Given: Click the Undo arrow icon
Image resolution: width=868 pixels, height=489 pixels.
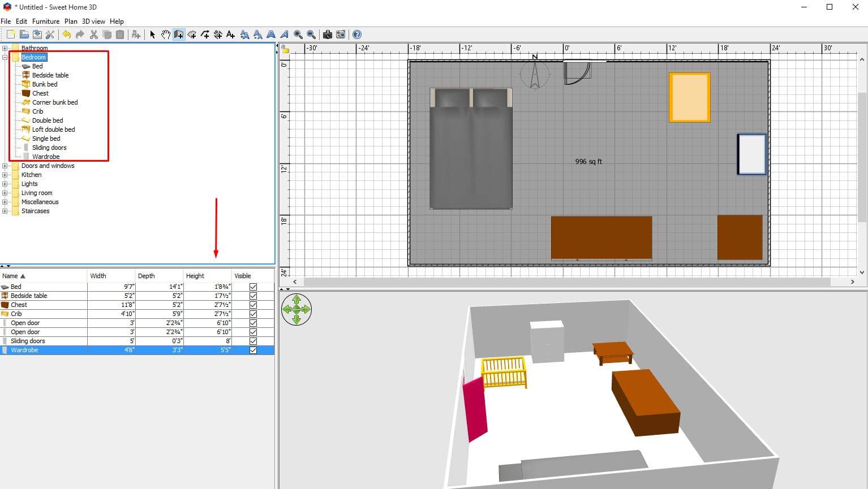Looking at the screenshot, I should coord(67,34).
